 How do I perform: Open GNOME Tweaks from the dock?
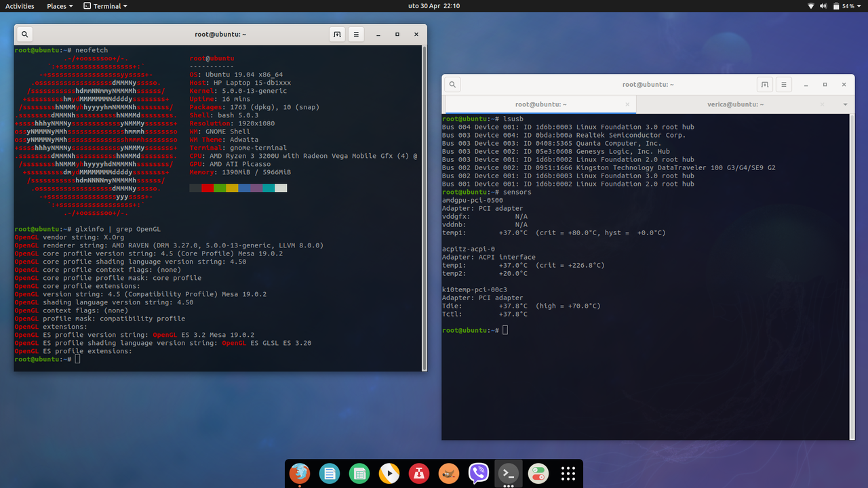(x=538, y=474)
